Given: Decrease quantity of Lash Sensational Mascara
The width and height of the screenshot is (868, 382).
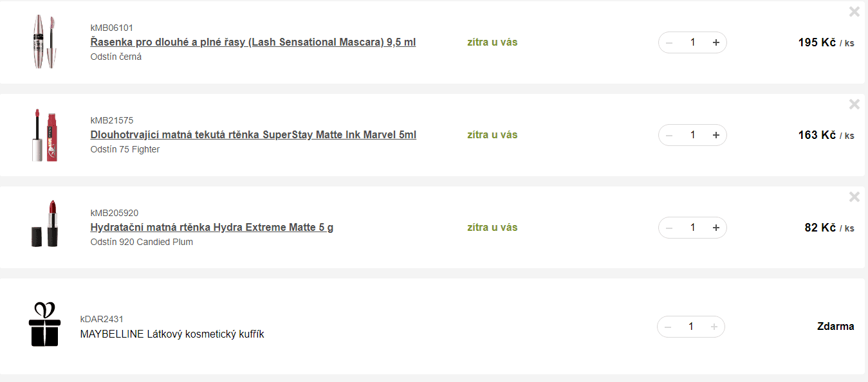Looking at the screenshot, I should point(669,42).
